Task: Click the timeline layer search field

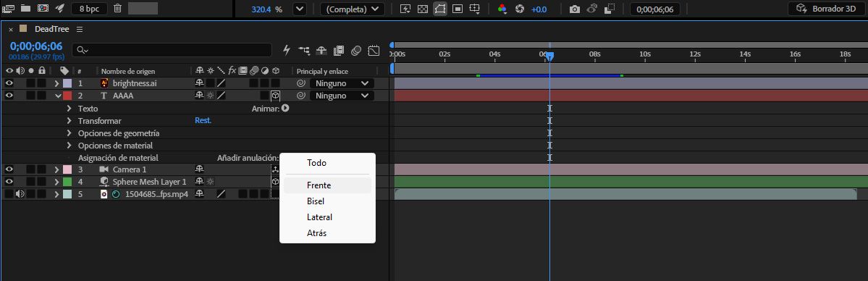Action: (172, 50)
